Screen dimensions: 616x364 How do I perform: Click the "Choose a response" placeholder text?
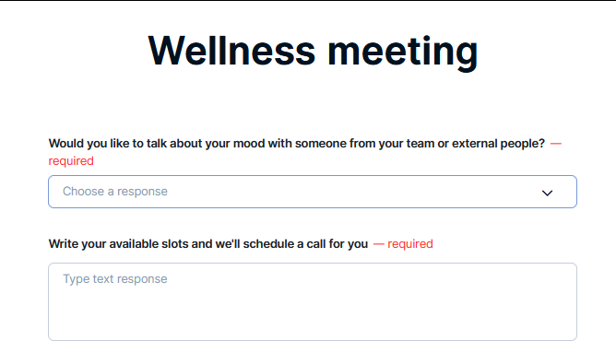click(x=115, y=192)
